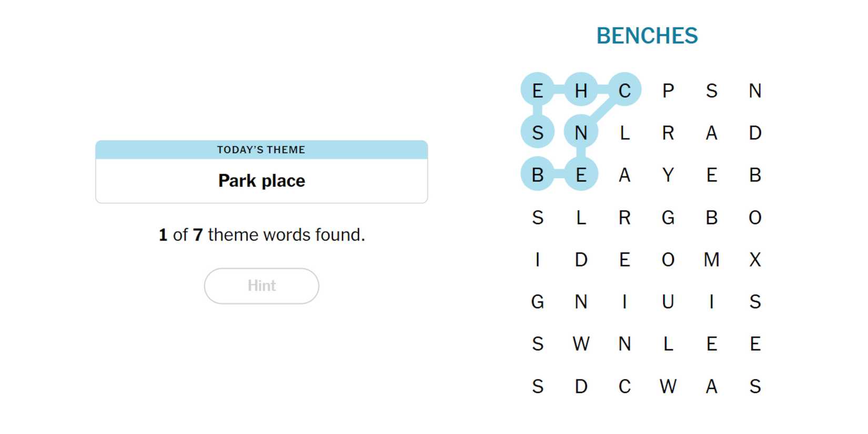Select the letter P tile
868x434 pixels.
[x=668, y=90]
